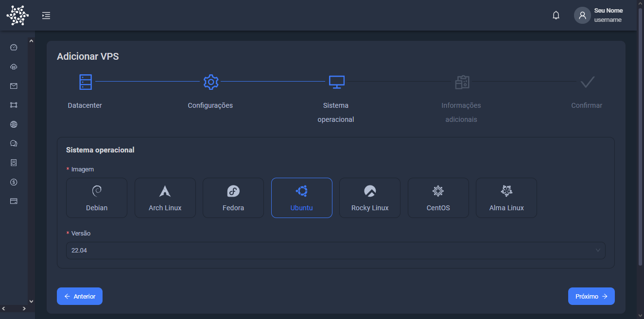Click the Configurações step label

(x=210, y=105)
